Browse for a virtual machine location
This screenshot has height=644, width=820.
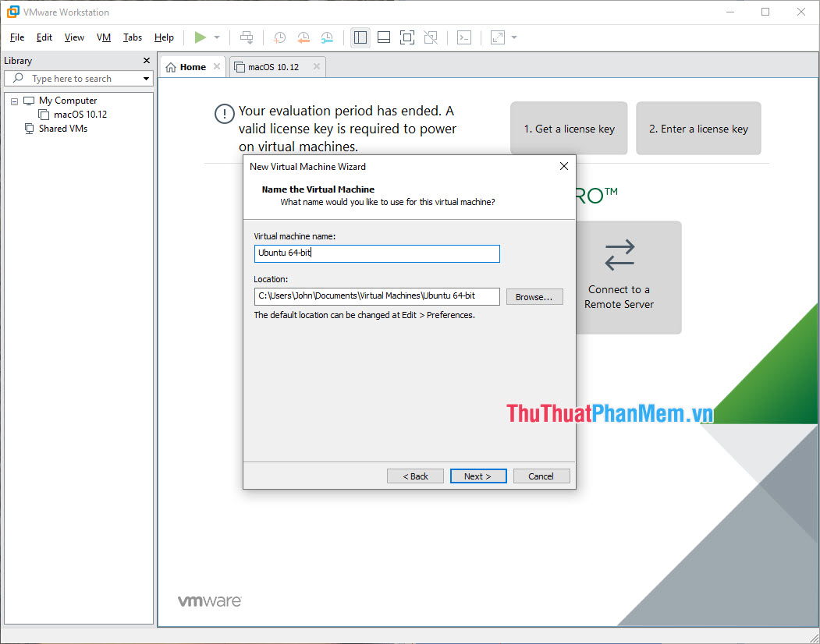click(534, 296)
